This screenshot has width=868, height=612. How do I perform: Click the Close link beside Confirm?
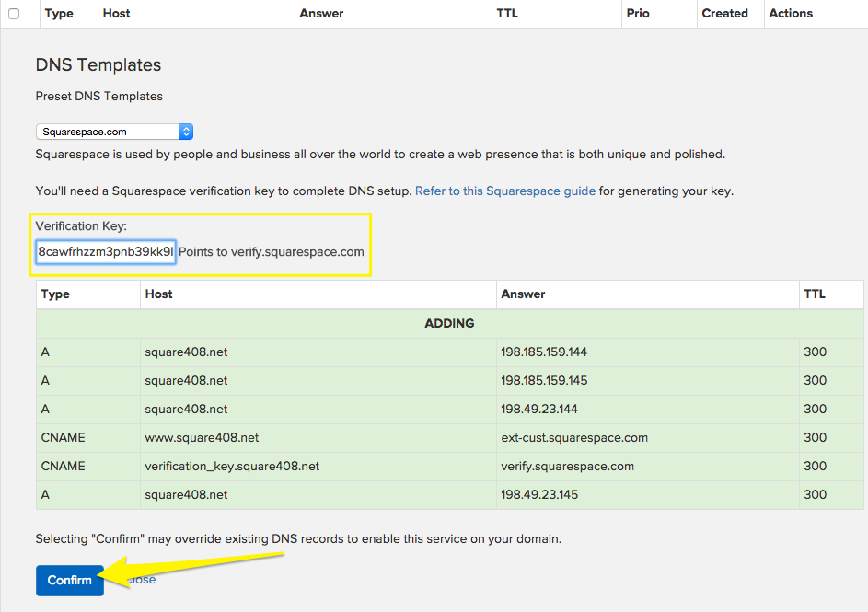click(x=141, y=580)
